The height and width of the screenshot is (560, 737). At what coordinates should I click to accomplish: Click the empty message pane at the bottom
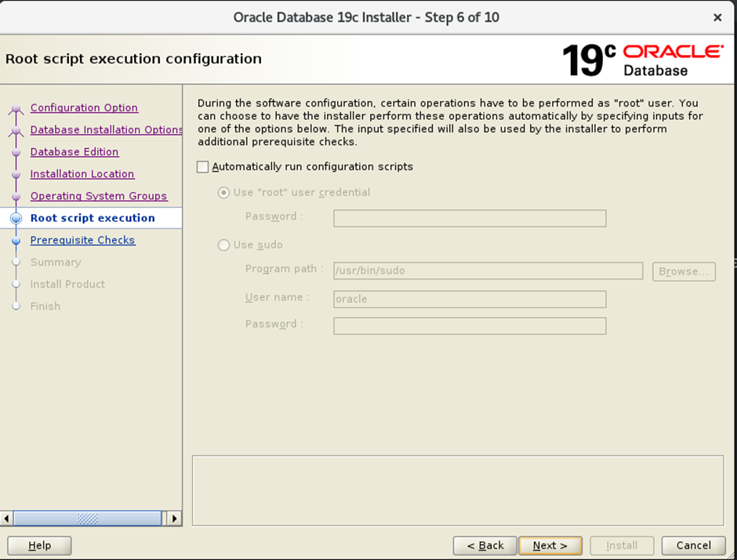click(458, 490)
